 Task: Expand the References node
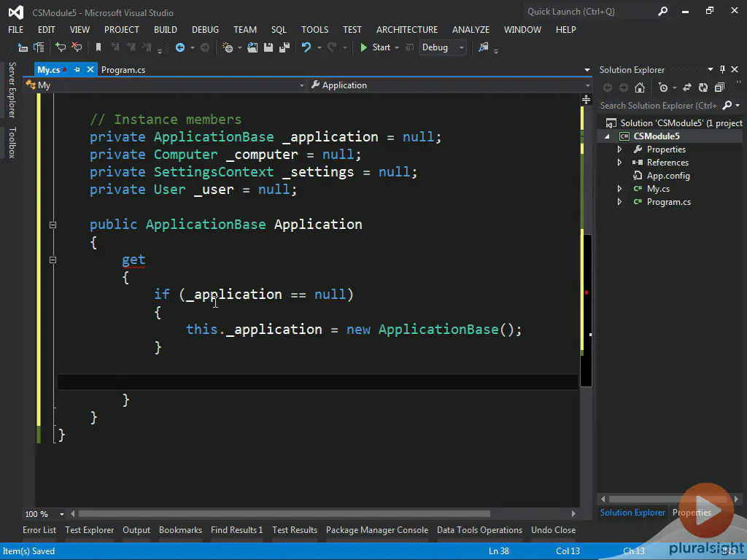(620, 163)
